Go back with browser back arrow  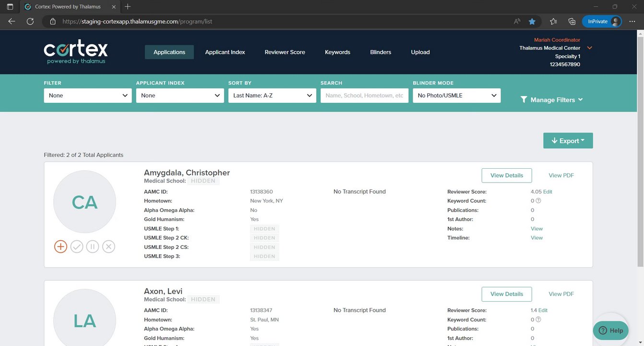point(12,21)
